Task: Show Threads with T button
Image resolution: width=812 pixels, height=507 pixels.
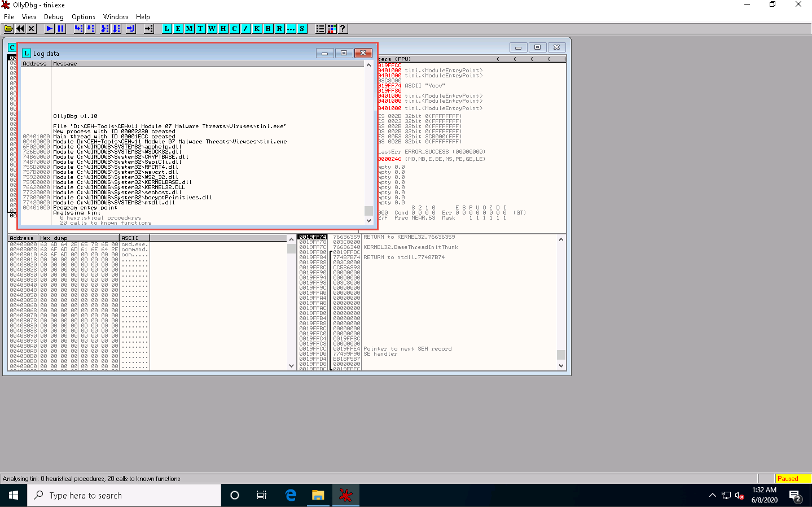Action: [x=200, y=28]
